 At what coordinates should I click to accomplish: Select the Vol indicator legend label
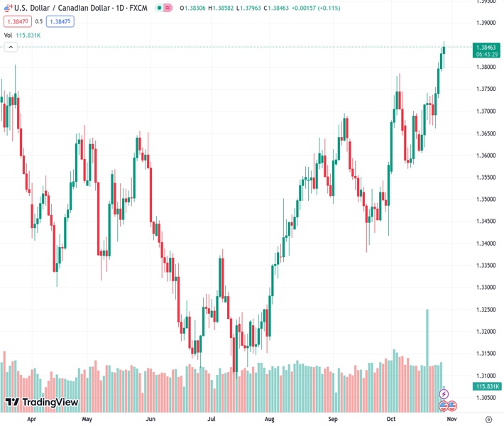[8, 35]
